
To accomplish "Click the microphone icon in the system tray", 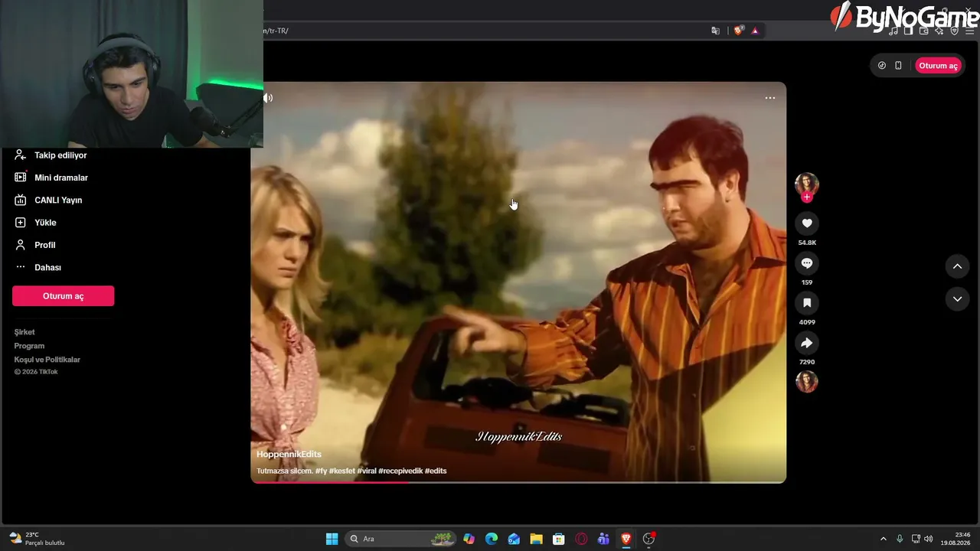I will tap(900, 539).
